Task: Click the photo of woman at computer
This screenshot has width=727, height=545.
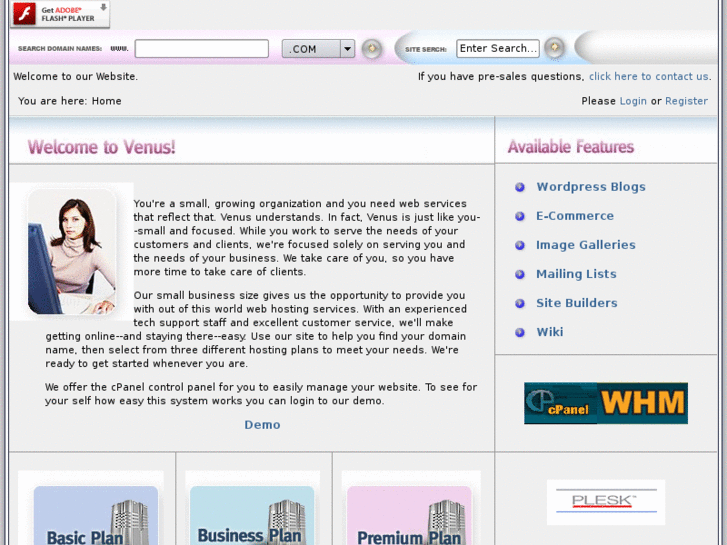Action: [72, 252]
